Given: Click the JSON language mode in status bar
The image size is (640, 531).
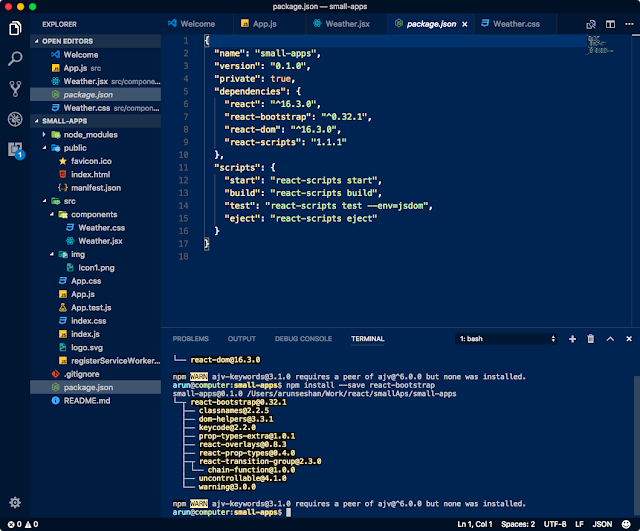Looking at the screenshot, I should (602, 524).
